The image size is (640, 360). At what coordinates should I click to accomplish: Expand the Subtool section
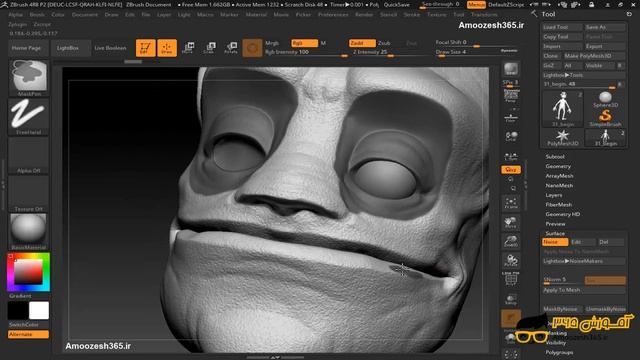pyautogui.click(x=555, y=157)
